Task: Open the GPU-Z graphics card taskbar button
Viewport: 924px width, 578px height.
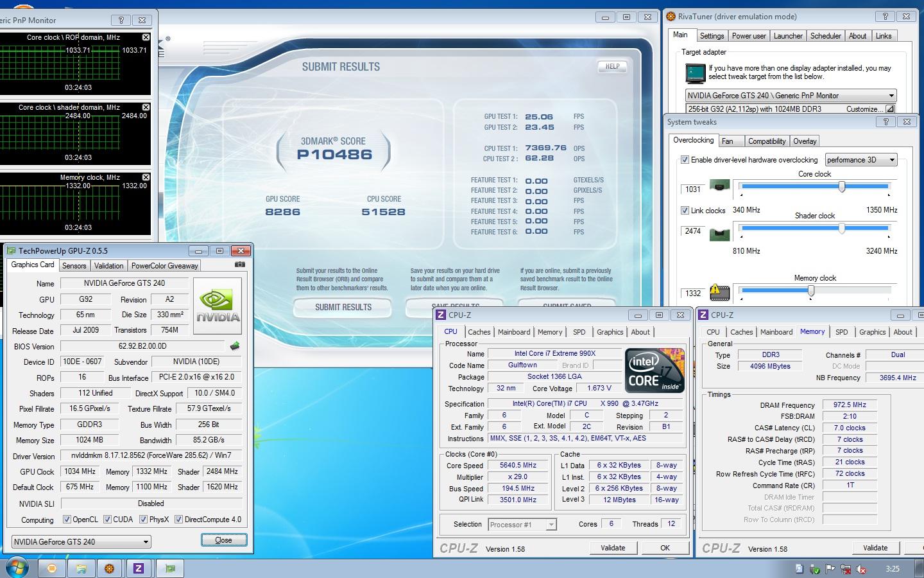Action: [x=170, y=568]
